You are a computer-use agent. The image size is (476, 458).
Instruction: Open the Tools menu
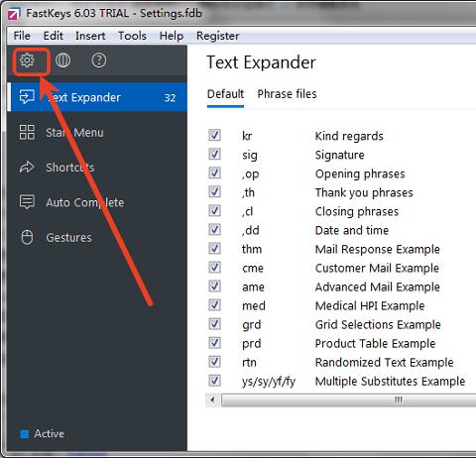132,36
